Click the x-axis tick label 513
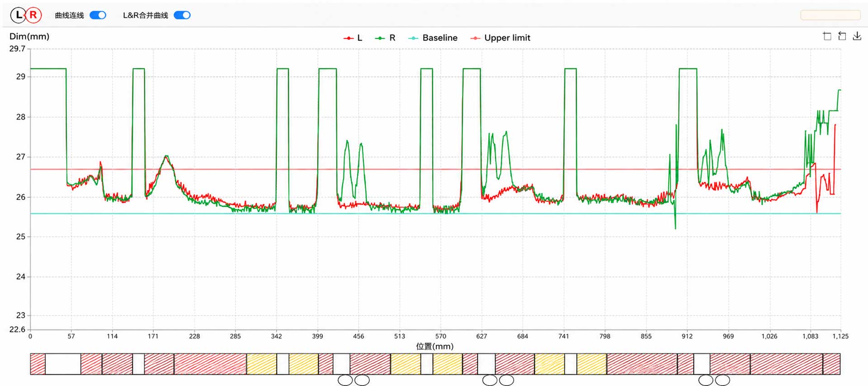Viewport: 868px width, 386px height. click(x=400, y=336)
